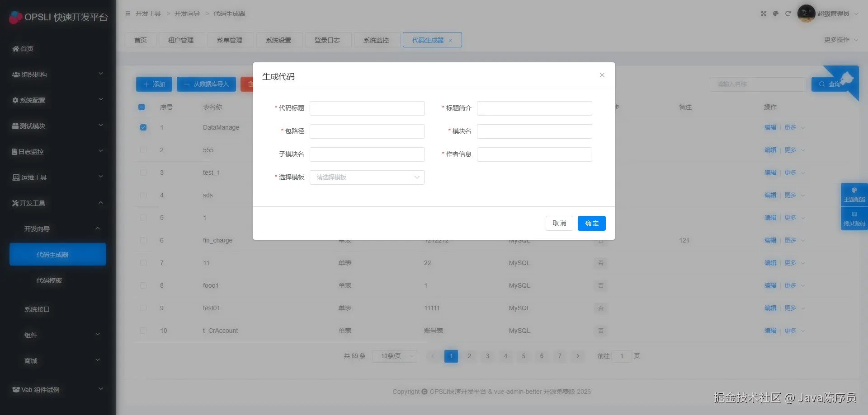Click the 从数据库导入 button
868x415 pixels.
[x=206, y=84]
